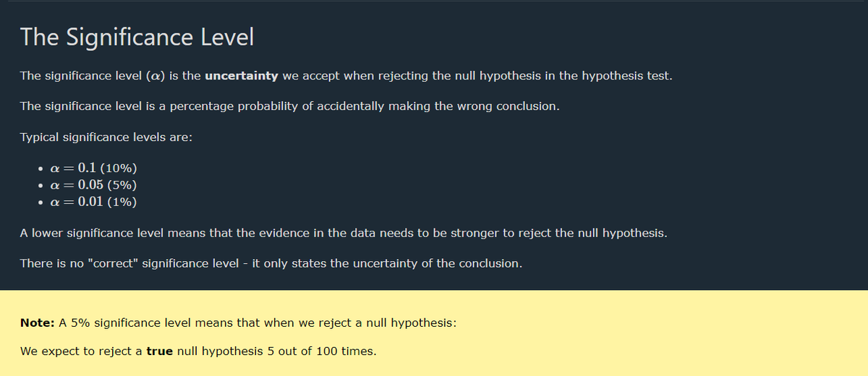Click "Typical significance levels are:" text
The height and width of the screenshot is (376, 868).
coord(106,137)
